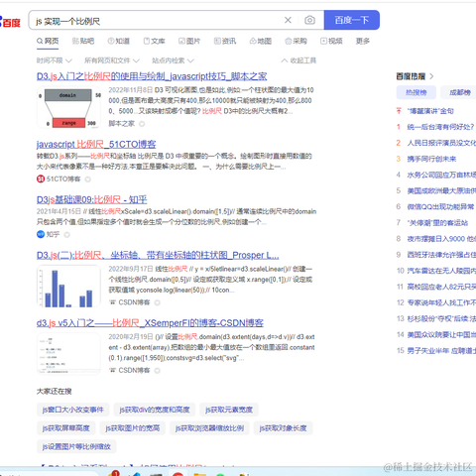Switch to the 知道 tab
The image size is (476, 476).
click(x=118, y=41)
